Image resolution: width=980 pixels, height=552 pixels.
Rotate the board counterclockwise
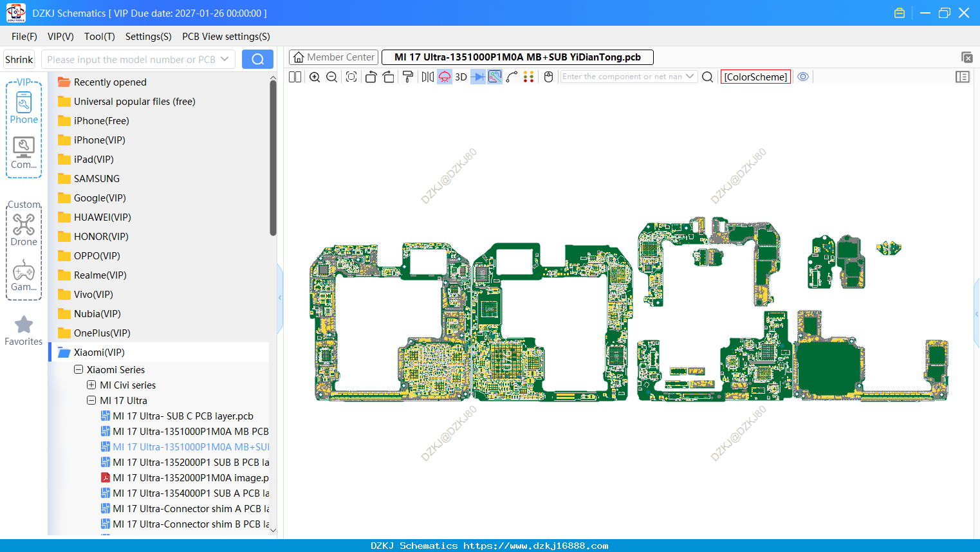[371, 77]
